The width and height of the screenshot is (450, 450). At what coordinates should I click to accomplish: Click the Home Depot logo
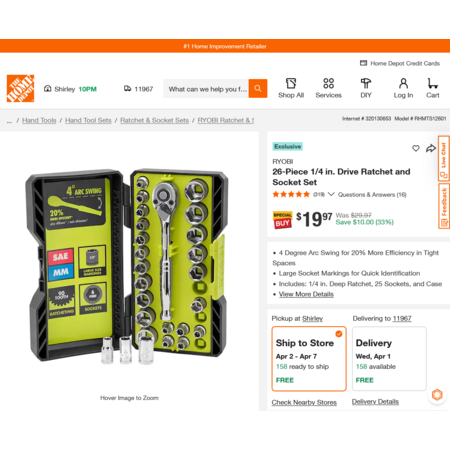(x=20, y=88)
